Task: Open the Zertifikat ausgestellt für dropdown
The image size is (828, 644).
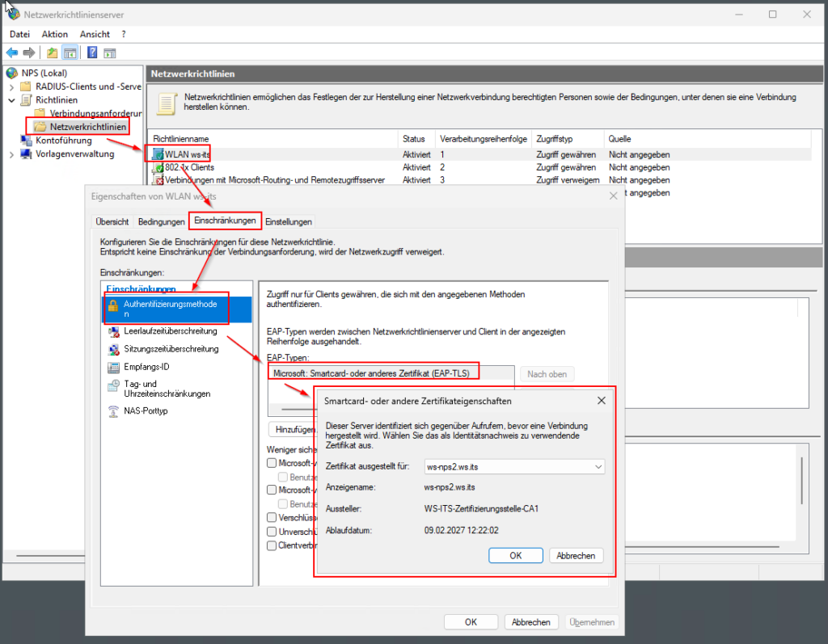Action: tap(598, 466)
